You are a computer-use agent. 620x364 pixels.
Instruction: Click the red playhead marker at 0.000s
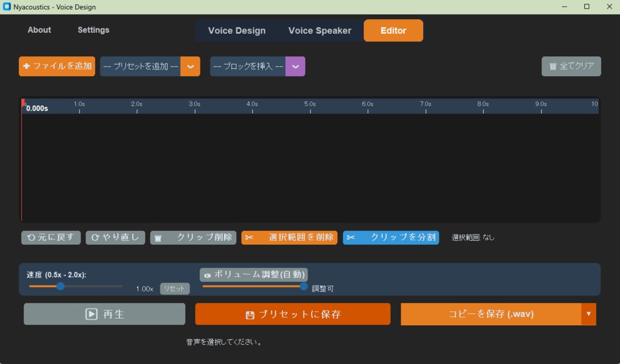point(23,102)
